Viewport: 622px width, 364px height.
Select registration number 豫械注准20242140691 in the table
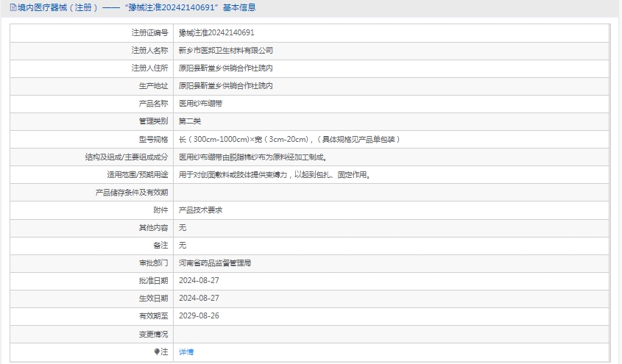[216, 33]
